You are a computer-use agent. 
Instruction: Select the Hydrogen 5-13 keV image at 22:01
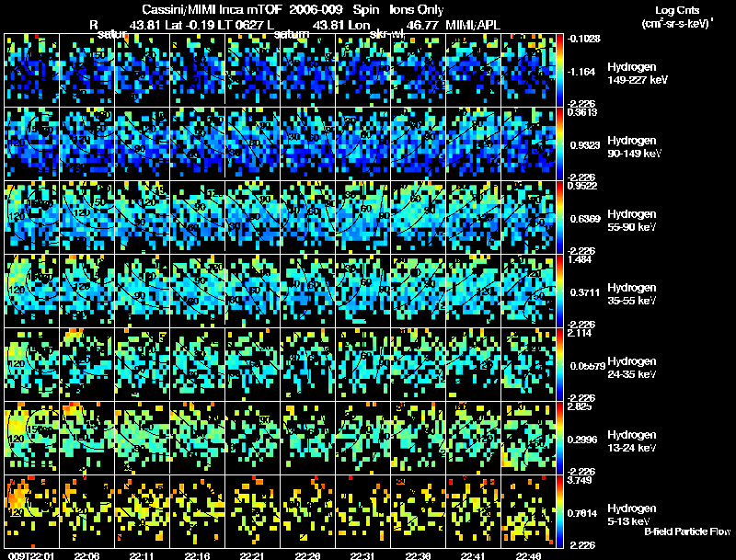32,511
